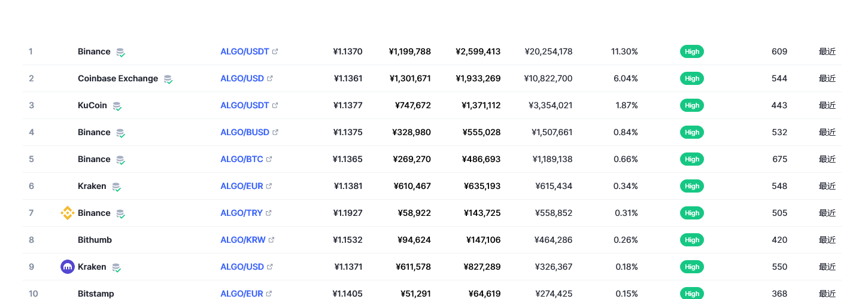Open the KuCoin ALGO/USDT pair link

(245, 105)
